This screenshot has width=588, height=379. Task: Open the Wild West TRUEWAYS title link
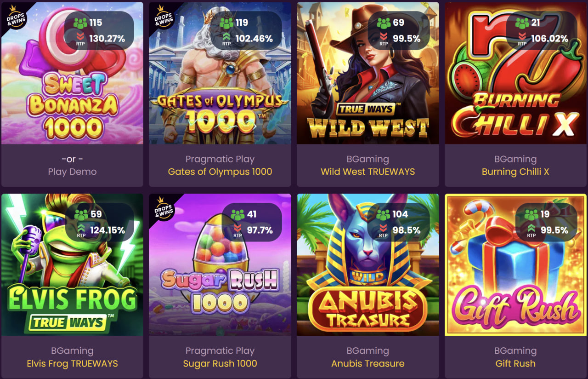[x=367, y=172]
